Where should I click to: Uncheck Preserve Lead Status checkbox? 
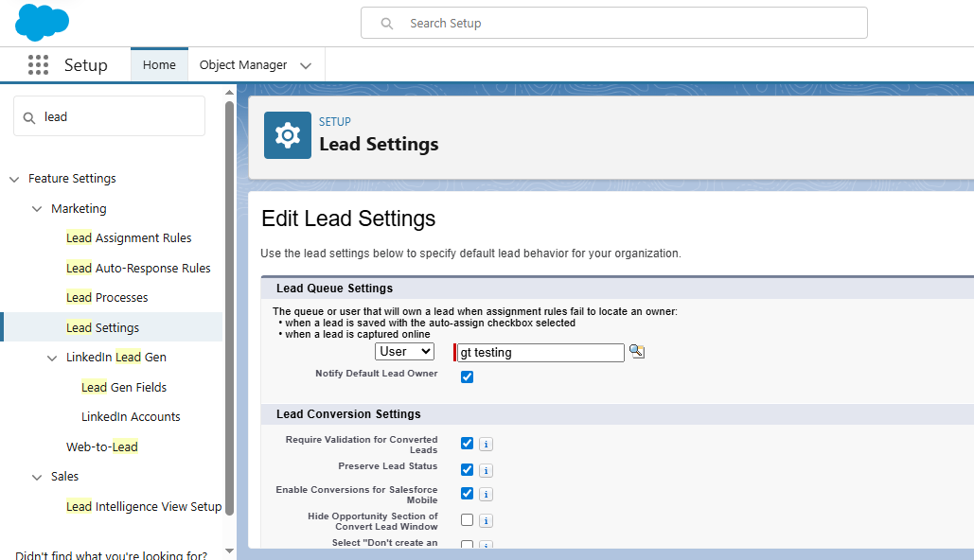click(468, 470)
